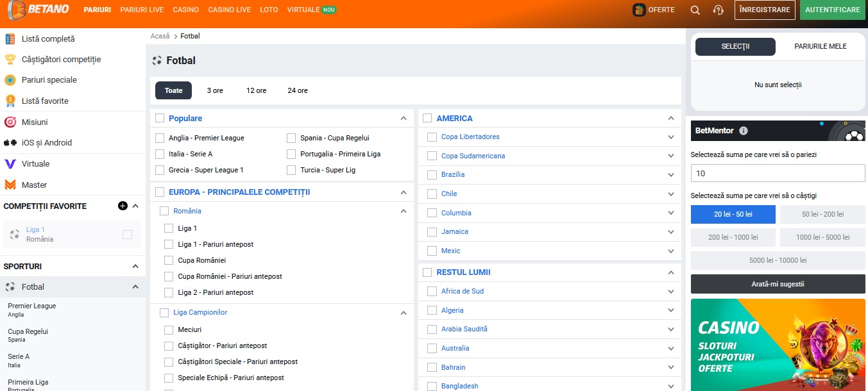Select the 24 ore time filter
868x391 pixels.
pos(298,90)
